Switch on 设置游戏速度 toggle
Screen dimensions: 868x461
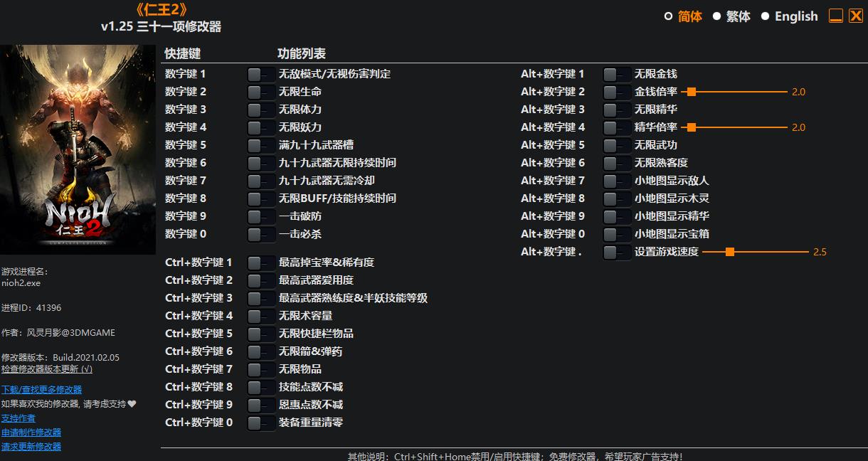point(617,252)
